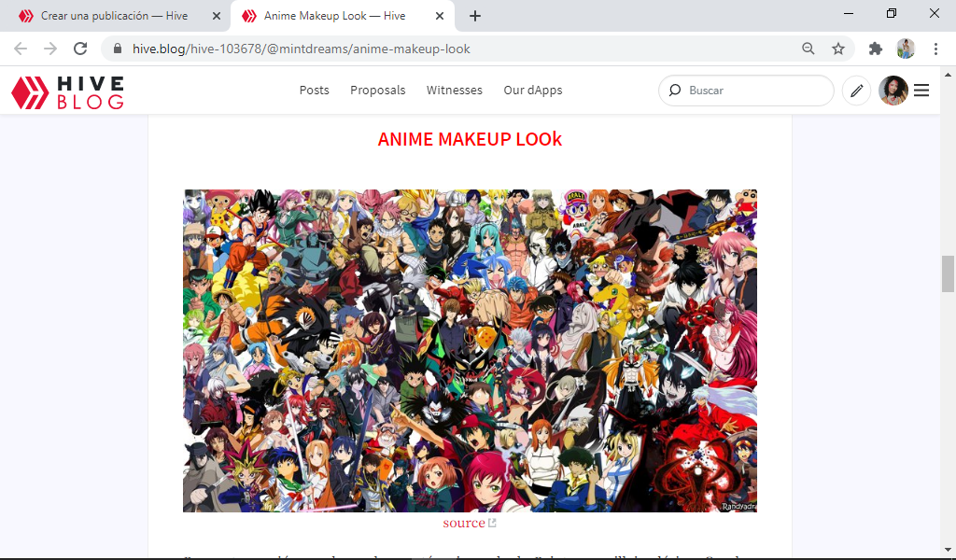
Task: Click the Buscar search field
Action: [746, 91]
